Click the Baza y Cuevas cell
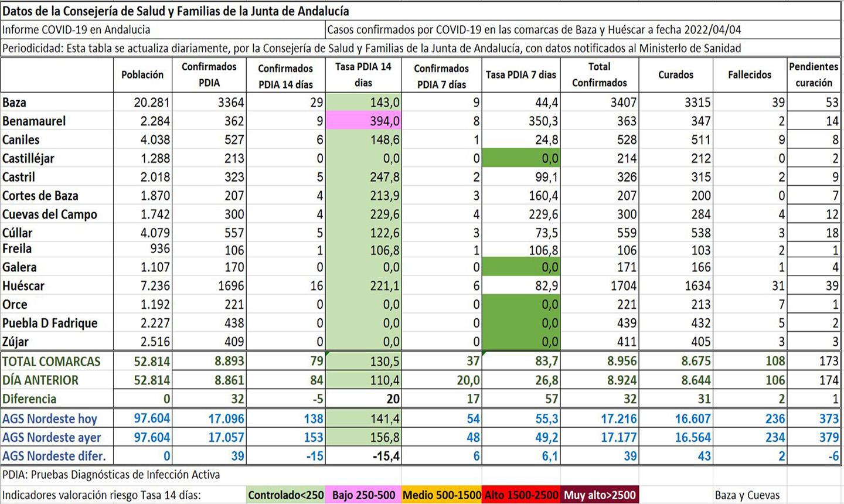 tap(747, 496)
